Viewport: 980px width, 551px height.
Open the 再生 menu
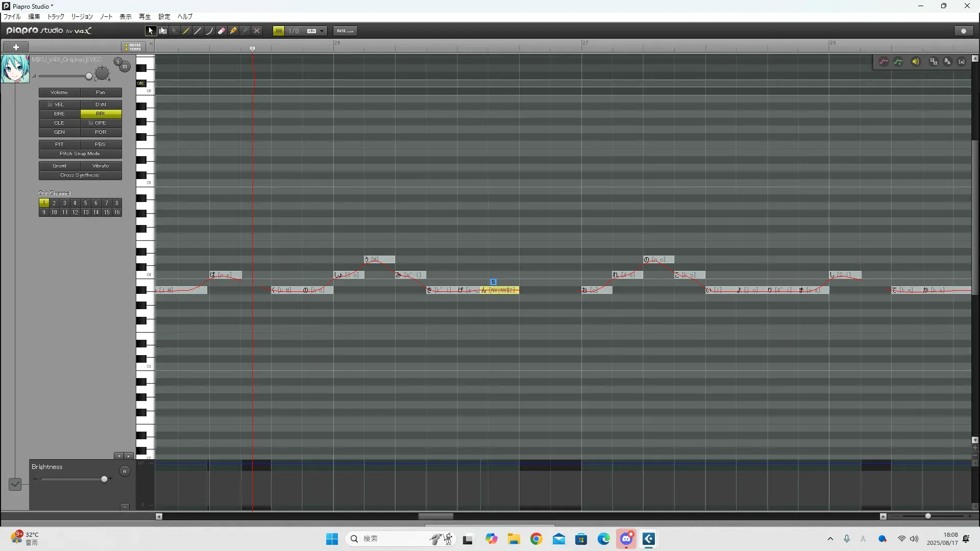pyautogui.click(x=145, y=17)
